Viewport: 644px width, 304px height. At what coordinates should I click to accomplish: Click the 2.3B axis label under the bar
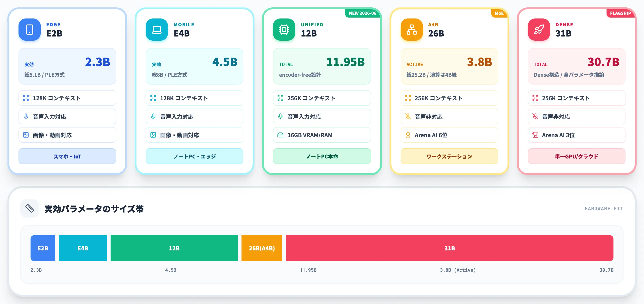36,270
